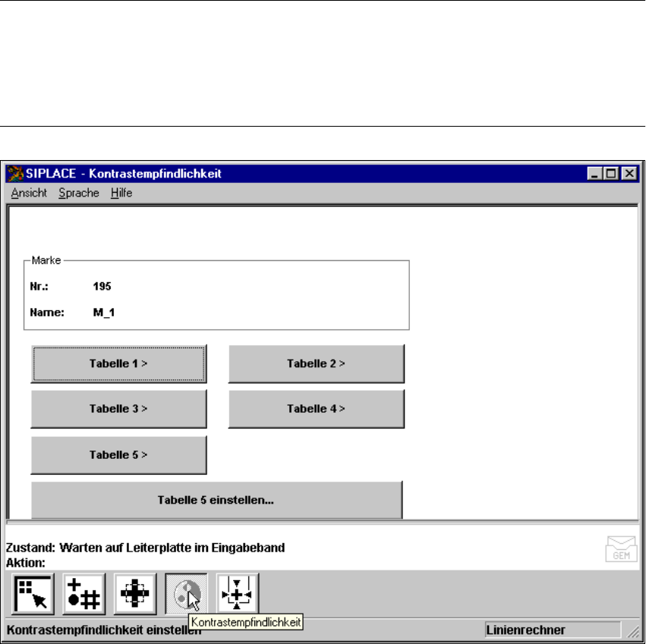Click the GEM envelope icon
Image resolution: width=646 pixels, height=644 pixels.
[621, 549]
